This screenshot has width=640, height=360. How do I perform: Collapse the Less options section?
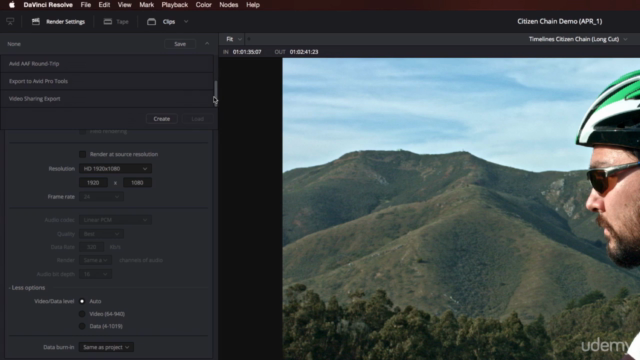pos(27,288)
